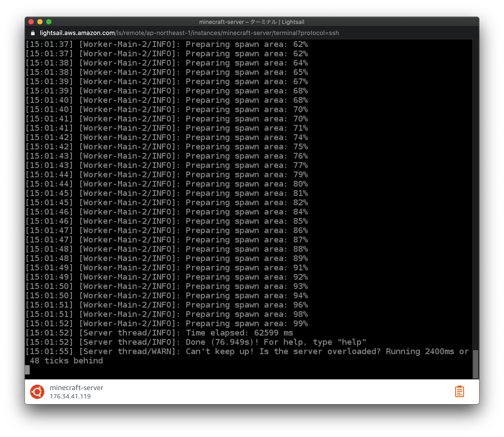Close the window with the red button
504x437 pixels.
(x=31, y=22)
